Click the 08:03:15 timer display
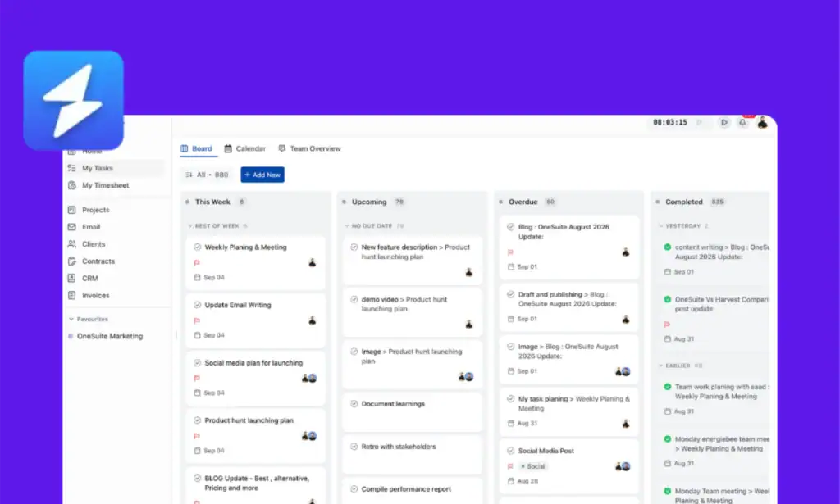Screen dimensions: 840x504 point(669,123)
